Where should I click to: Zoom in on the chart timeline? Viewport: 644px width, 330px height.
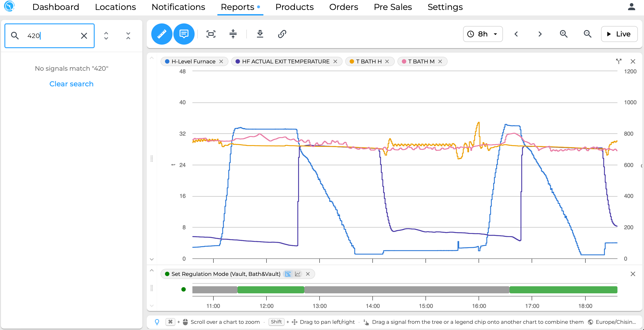[563, 34]
